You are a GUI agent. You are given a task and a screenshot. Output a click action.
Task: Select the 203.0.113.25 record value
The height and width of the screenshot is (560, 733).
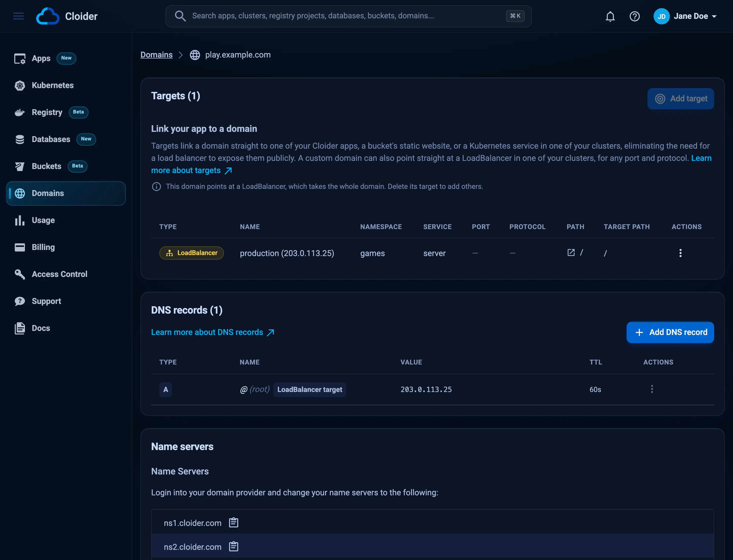click(426, 390)
